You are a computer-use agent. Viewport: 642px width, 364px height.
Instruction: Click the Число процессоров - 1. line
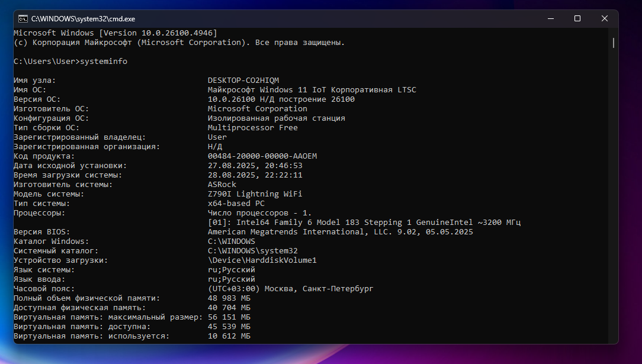point(259,213)
